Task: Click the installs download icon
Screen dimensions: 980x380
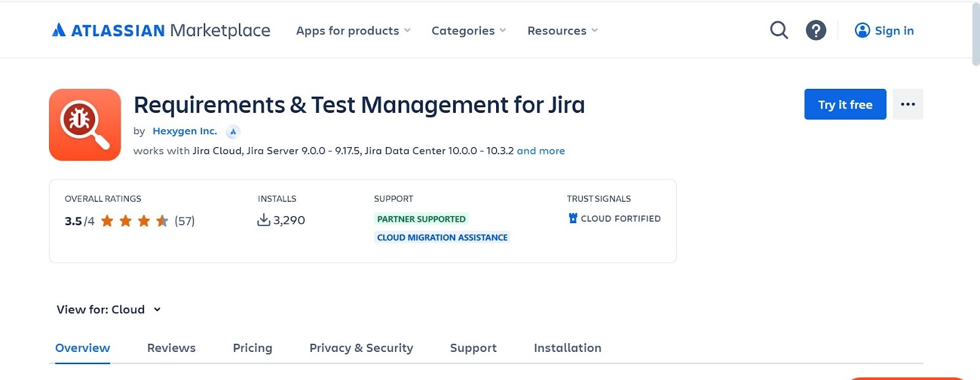Action: (x=264, y=219)
